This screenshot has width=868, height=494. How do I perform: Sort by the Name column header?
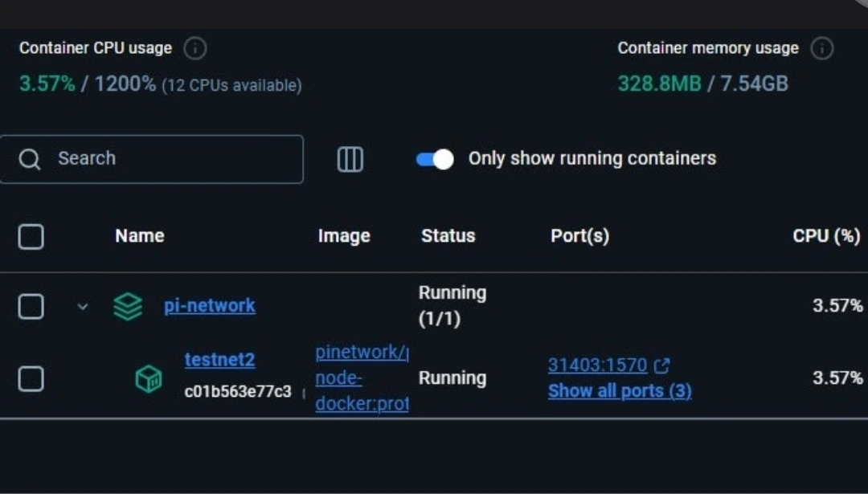[x=140, y=236]
